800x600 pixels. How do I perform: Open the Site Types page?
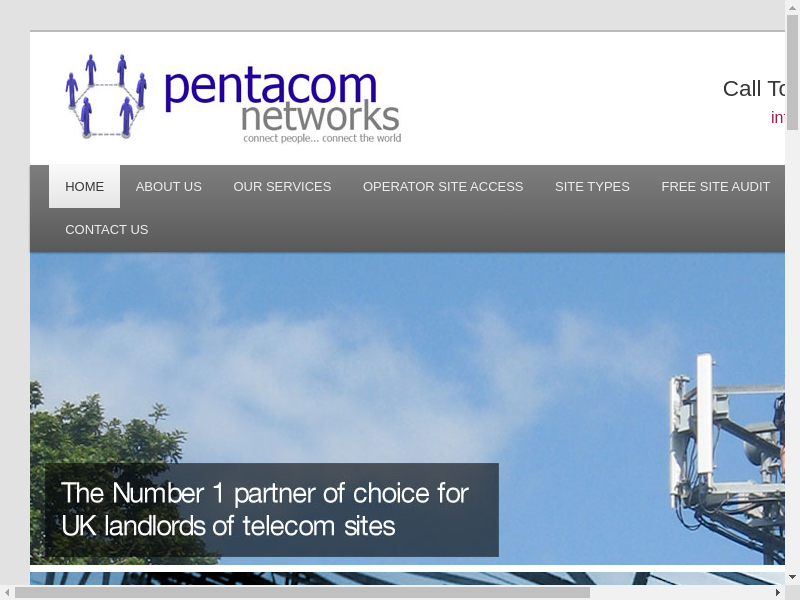[592, 186]
